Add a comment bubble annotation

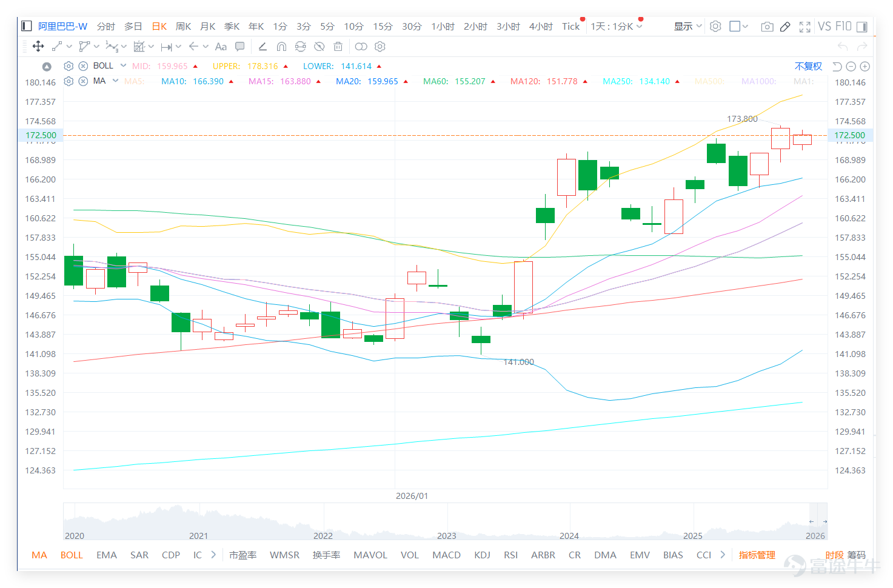point(240,47)
